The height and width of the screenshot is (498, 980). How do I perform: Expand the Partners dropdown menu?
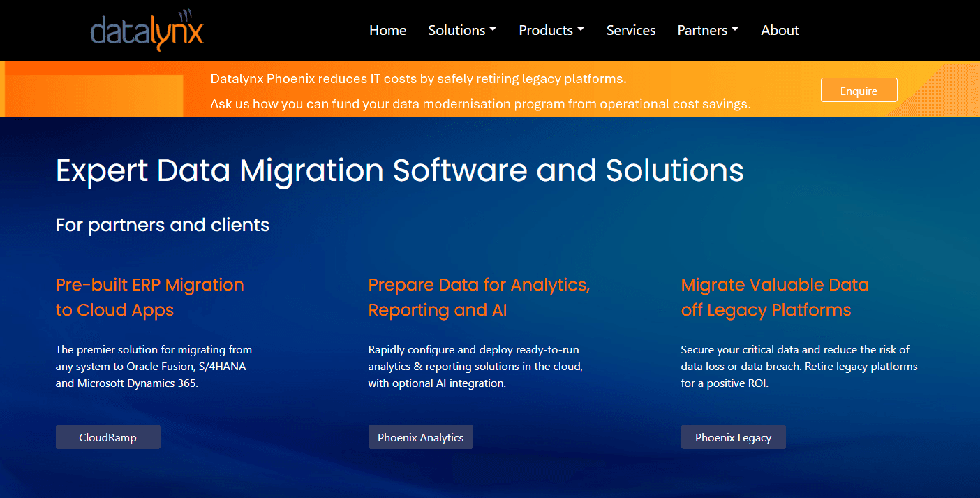coord(708,30)
